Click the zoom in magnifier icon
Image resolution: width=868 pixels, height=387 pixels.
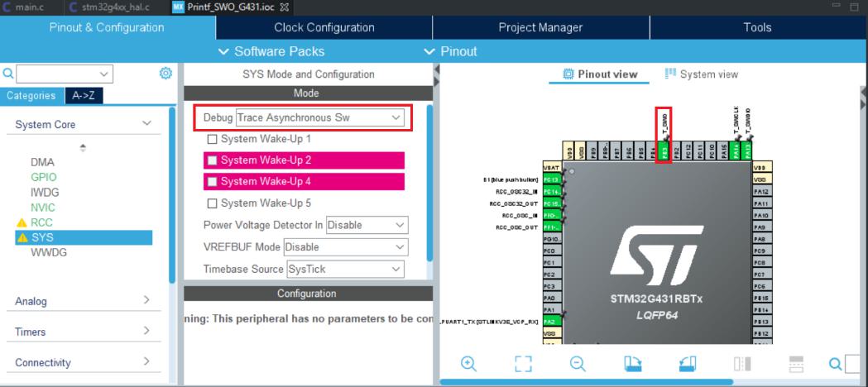(468, 363)
